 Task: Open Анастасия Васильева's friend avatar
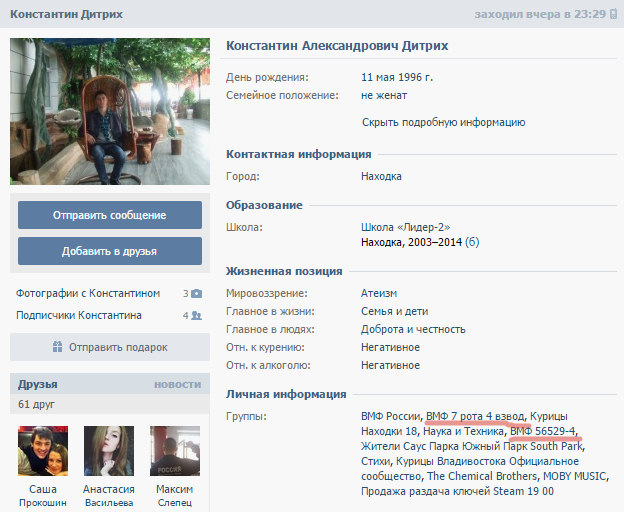coord(109,451)
